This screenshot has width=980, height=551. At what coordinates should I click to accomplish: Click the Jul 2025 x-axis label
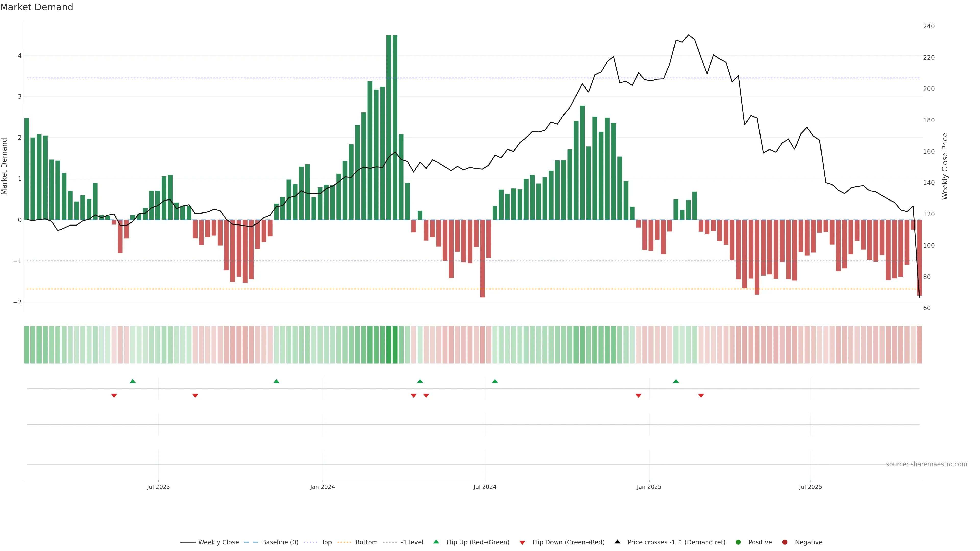click(x=810, y=487)
